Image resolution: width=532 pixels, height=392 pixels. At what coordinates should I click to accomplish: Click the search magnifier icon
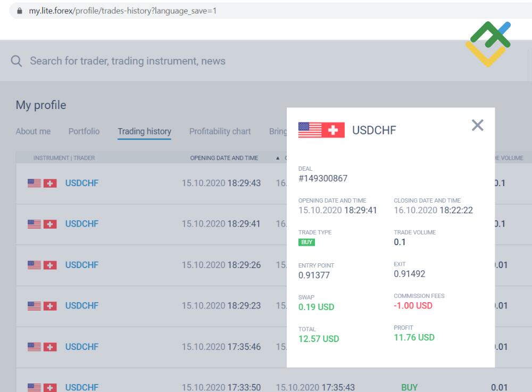coord(16,61)
